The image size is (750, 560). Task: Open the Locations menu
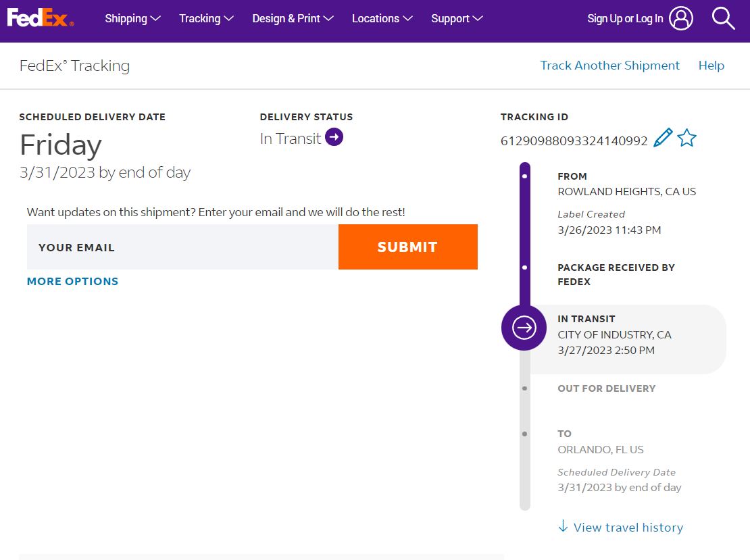pyautogui.click(x=382, y=18)
